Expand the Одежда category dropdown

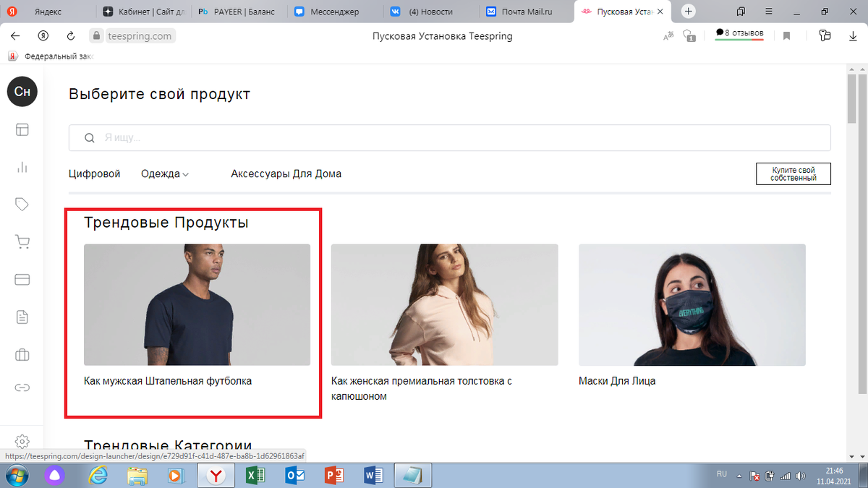[x=165, y=174]
